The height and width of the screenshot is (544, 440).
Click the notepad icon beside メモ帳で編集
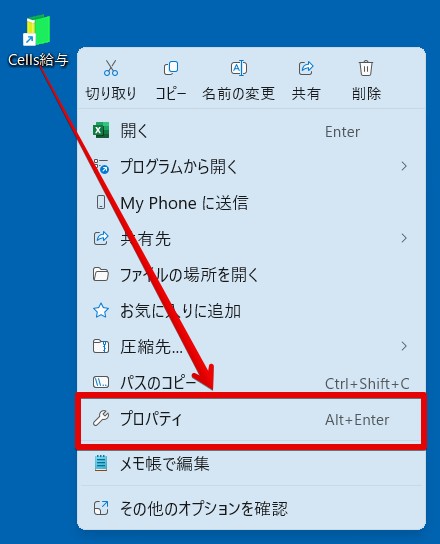[101, 463]
